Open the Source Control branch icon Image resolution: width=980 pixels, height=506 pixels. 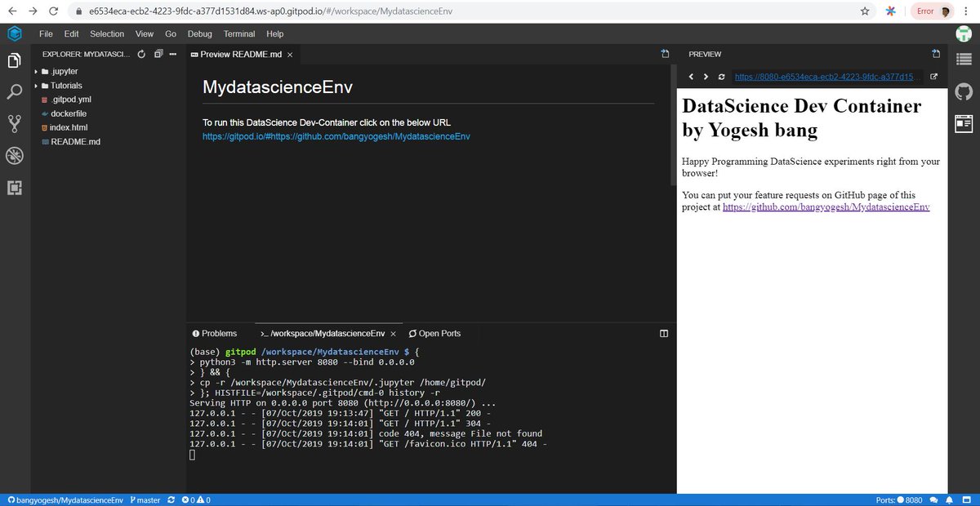[14, 123]
